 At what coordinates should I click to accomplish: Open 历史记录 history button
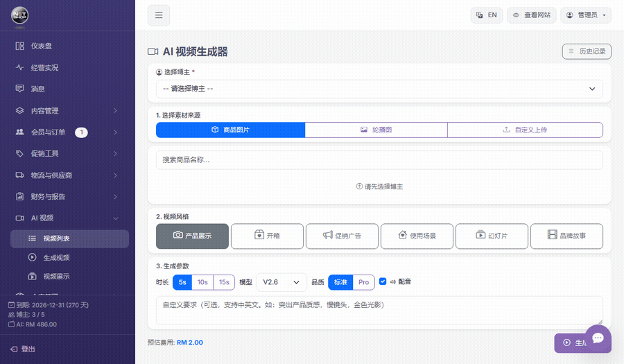click(x=587, y=51)
